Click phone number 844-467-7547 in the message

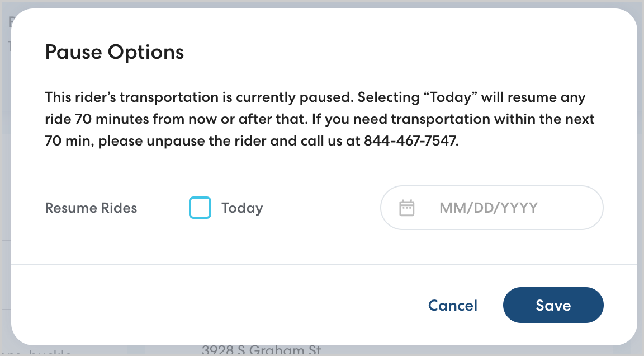tap(410, 142)
